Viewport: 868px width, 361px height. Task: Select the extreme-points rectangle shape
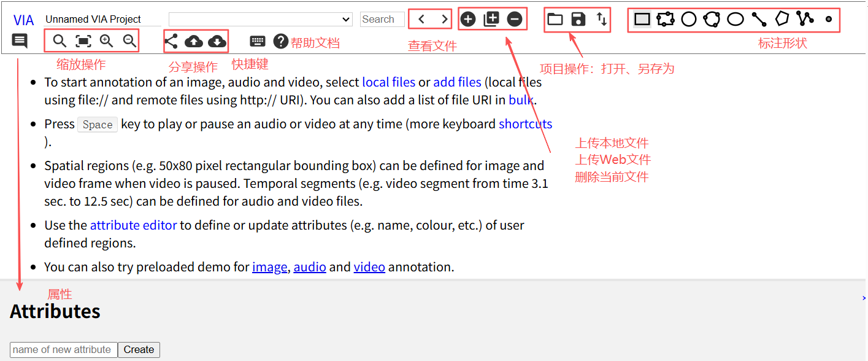666,19
